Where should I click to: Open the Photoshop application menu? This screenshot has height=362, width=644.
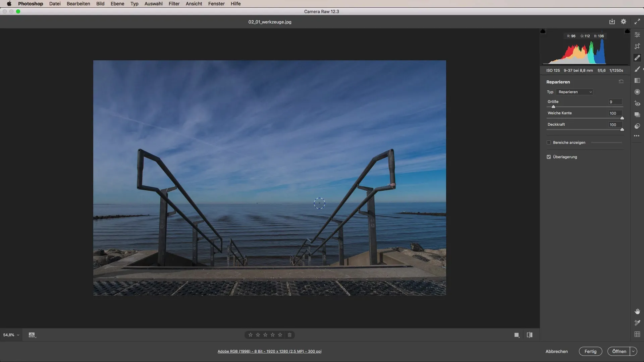[x=31, y=4]
